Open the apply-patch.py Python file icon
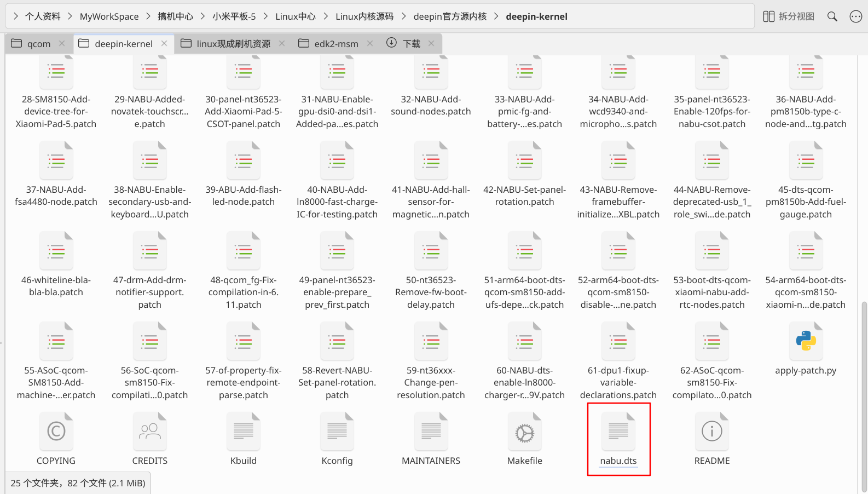This screenshot has width=868, height=494. coord(806,341)
